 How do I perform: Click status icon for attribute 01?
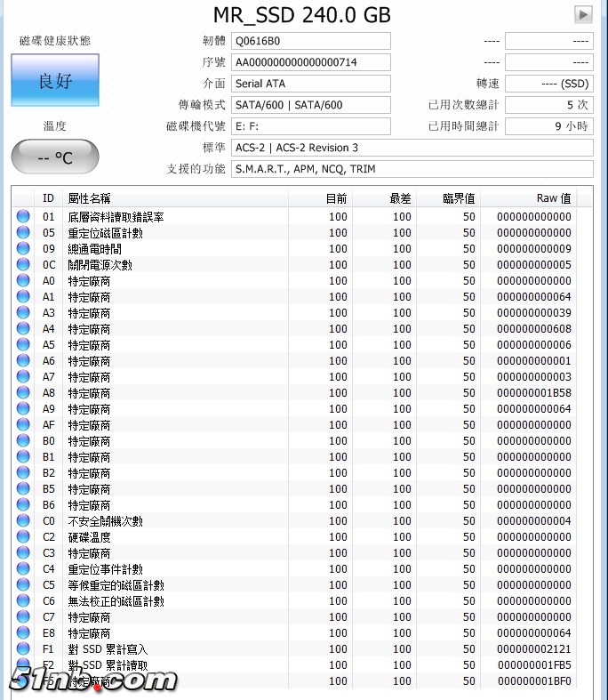coord(23,217)
